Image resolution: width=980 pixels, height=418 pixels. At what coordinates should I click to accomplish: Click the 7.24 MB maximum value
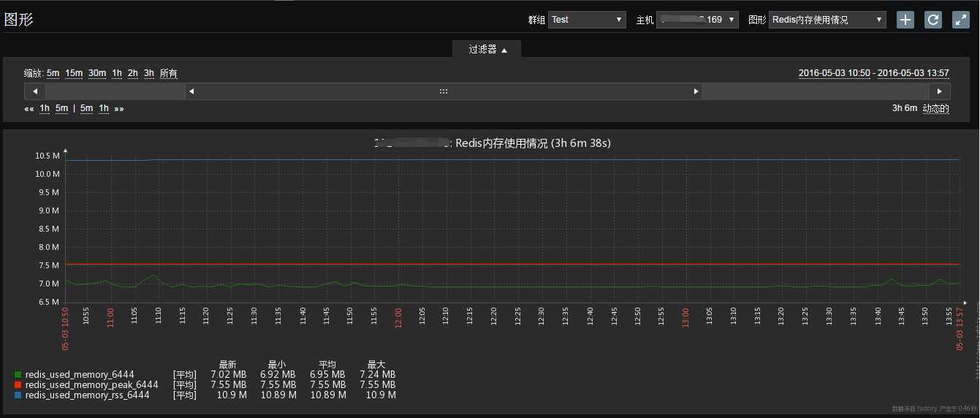[377, 375]
